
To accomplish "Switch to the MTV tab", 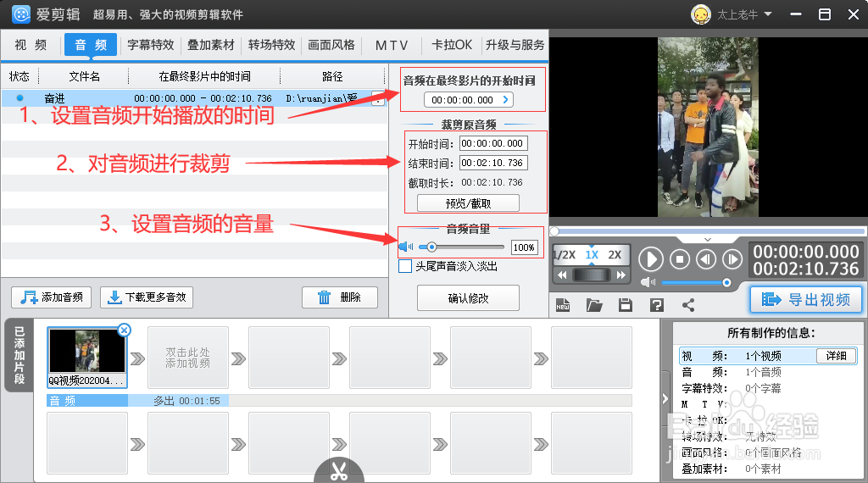I will pyautogui.click(x=392, y=45).
